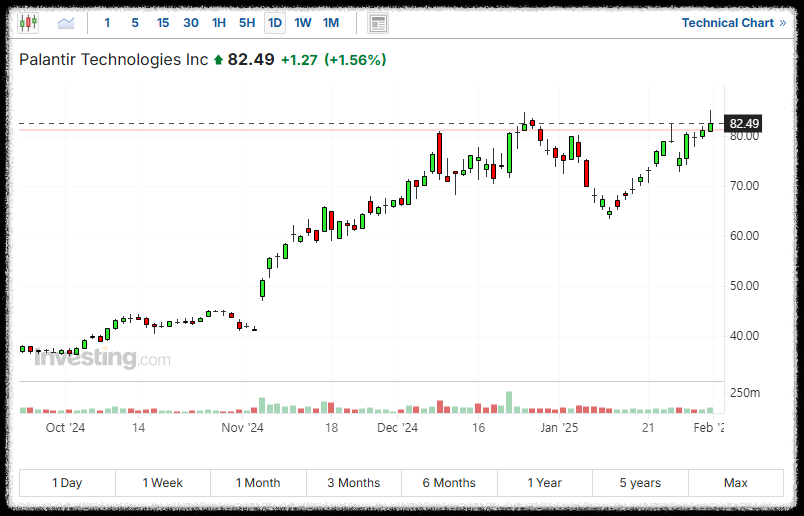Set the range to 5 years
This screenshot has width=804, height=516.
click(x=640, y=483)
